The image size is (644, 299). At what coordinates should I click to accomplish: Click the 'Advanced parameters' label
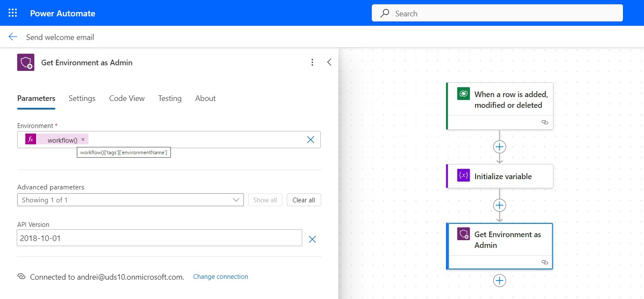pyautogui.click(x=51, y=187)
